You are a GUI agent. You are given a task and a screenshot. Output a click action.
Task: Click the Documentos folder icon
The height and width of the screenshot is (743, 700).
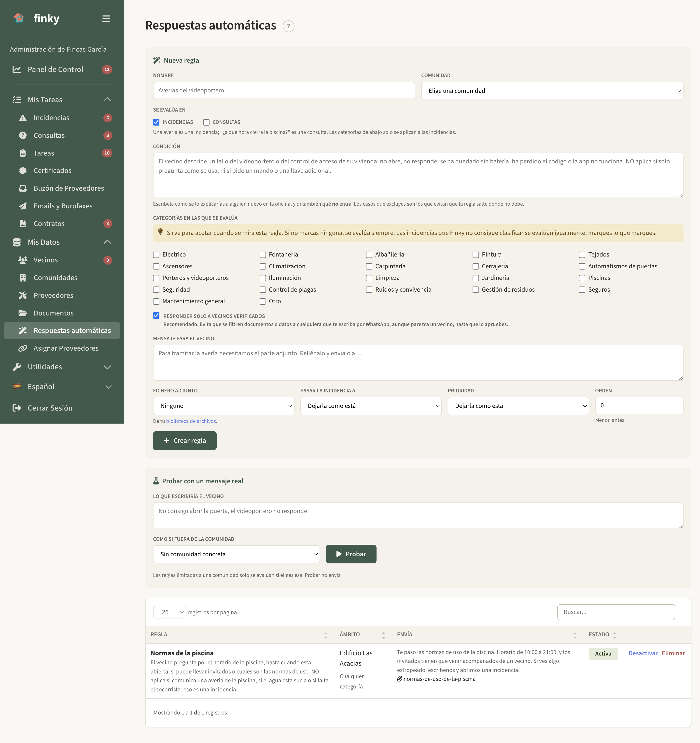(x=23, y=313)
